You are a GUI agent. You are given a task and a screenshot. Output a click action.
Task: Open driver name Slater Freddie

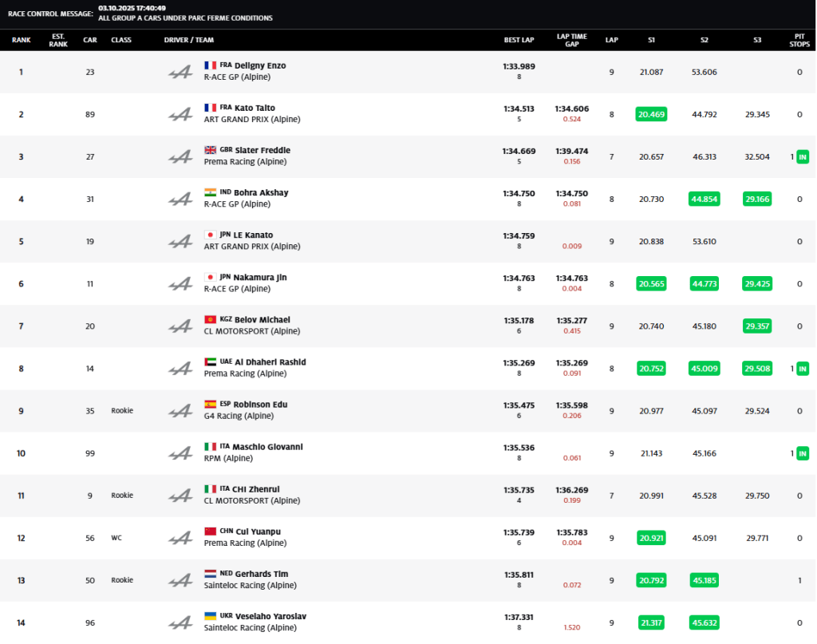coord(262,150)
